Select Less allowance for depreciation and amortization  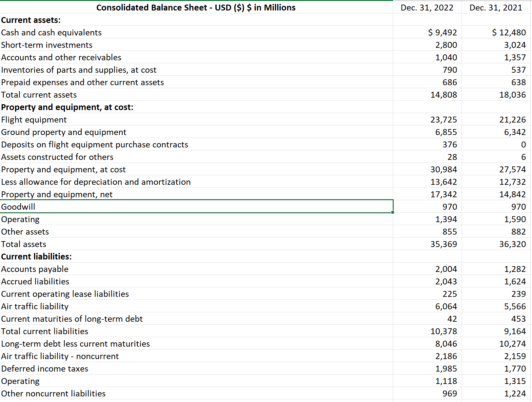[x=96, y=182]
